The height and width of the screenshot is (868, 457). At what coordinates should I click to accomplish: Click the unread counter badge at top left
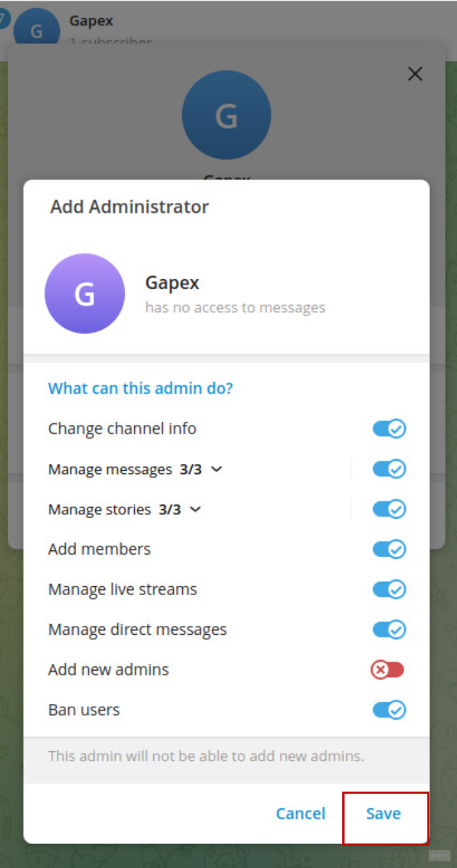(x=4, y=18)
